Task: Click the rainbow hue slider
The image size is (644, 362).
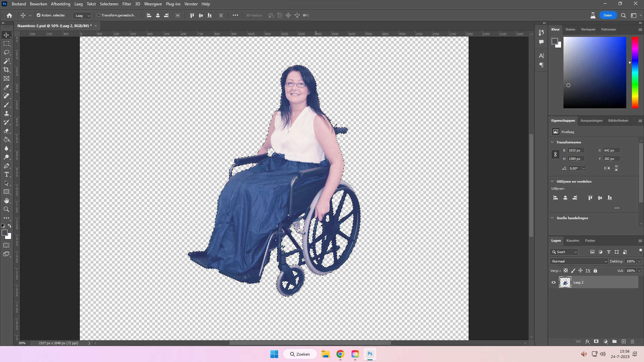Action: point(635,72)
